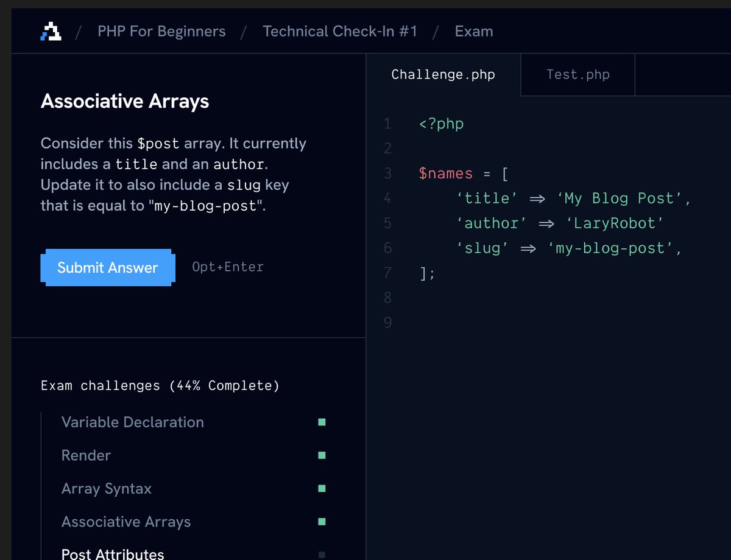Click the 'Exam challenges (44% Complete)' text
The image size is (731, 560).
tap(160, 385)
